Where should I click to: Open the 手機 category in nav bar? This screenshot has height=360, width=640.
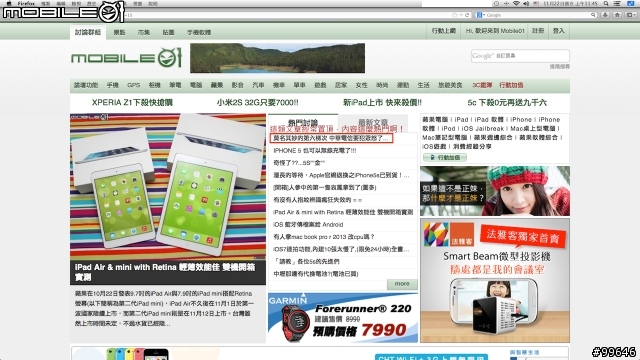pyautogui.click(x=112, y=85)
